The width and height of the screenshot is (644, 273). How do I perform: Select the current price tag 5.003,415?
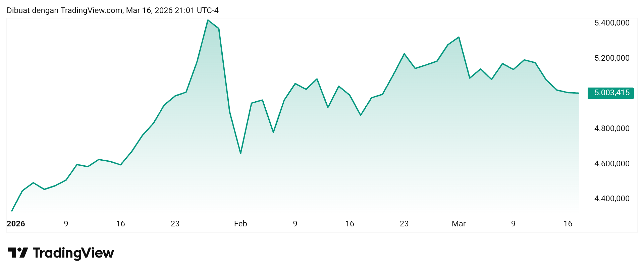610,93
